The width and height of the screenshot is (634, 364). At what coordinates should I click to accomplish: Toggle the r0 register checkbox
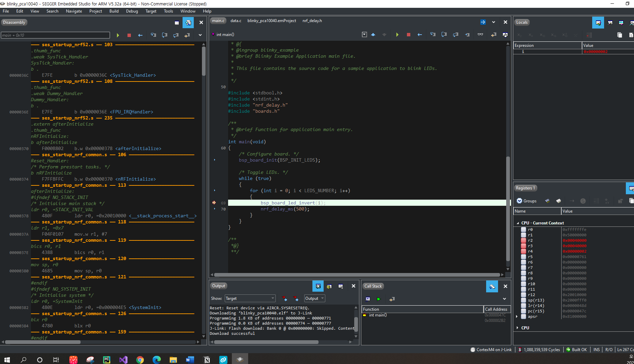524,230
